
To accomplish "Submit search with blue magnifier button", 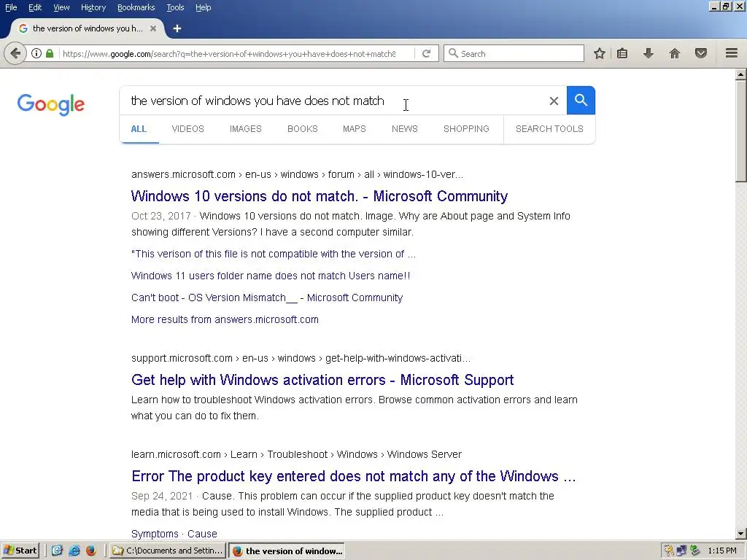I will 581,101.
